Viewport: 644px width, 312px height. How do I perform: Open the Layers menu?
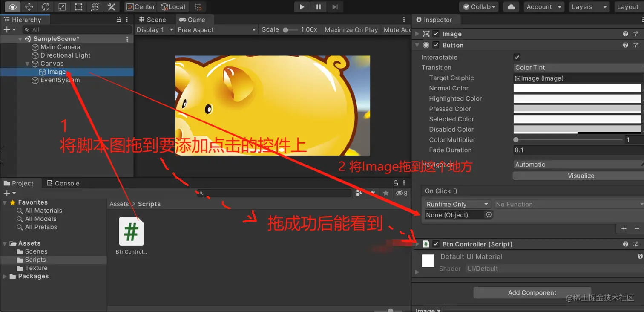589,7
